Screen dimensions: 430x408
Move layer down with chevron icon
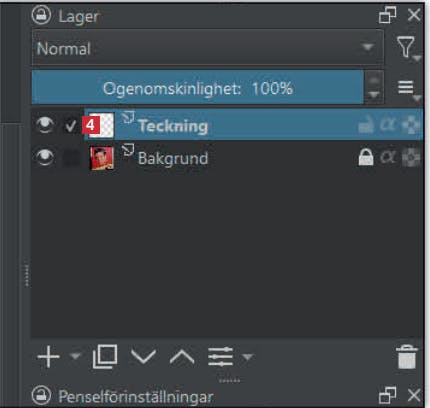click(x=143, y=356)
